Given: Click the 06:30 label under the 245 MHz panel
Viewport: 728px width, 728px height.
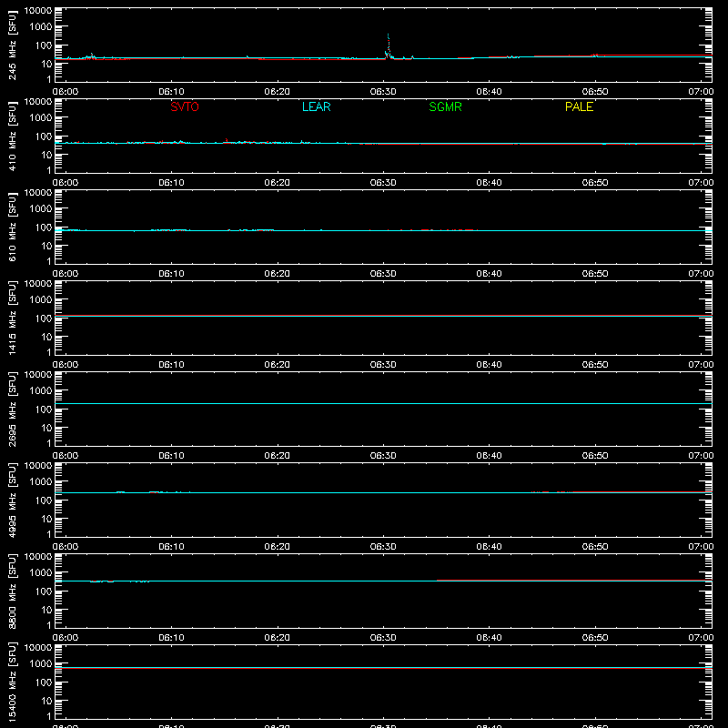Looking at the screenshot, I should tap(383, 92).
